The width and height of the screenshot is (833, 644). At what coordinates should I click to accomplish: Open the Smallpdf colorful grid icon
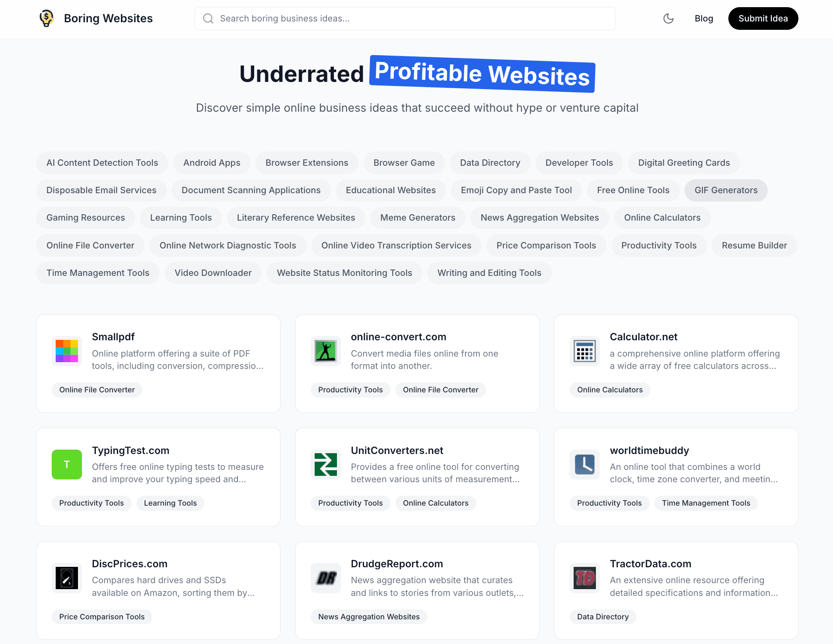pos(67,351)
